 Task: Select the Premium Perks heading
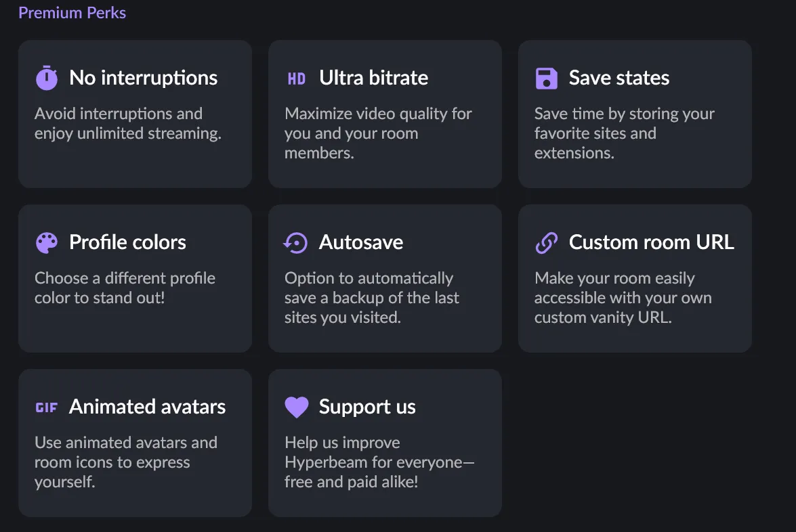(x=72, y=13)
